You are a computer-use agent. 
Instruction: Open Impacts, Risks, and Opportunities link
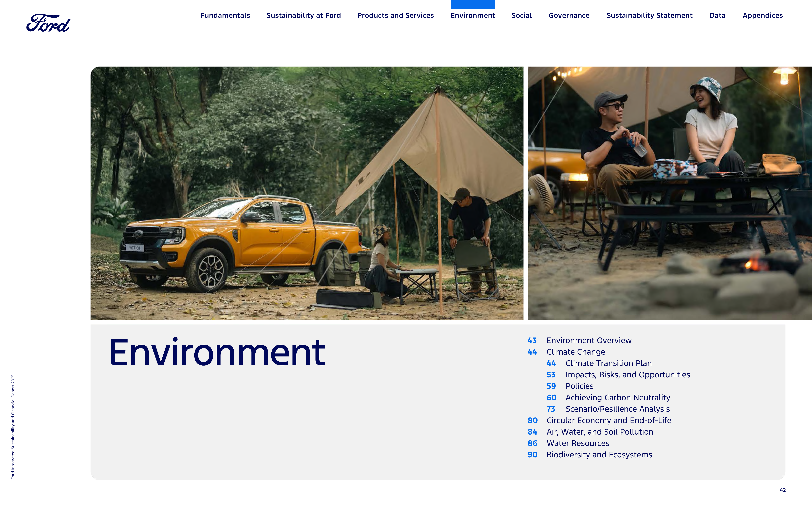[628, 375]
